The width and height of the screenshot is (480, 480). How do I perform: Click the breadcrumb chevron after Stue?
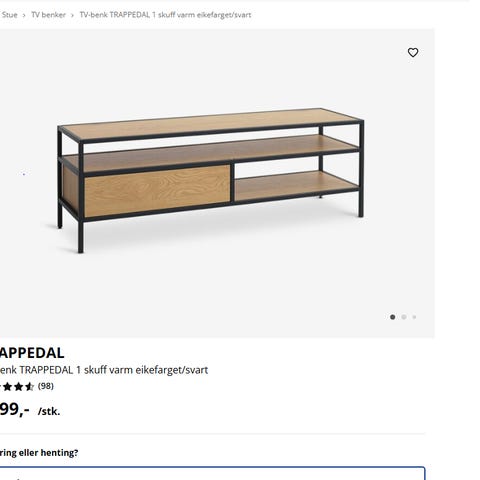[x=24, y=15]
